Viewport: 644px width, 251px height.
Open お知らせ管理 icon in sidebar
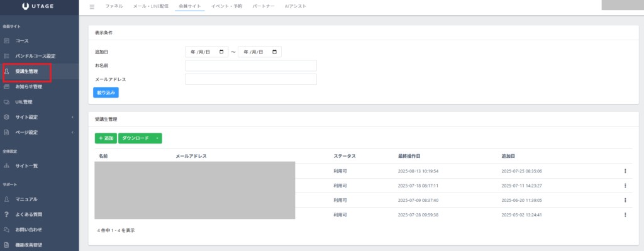[6, 87]
